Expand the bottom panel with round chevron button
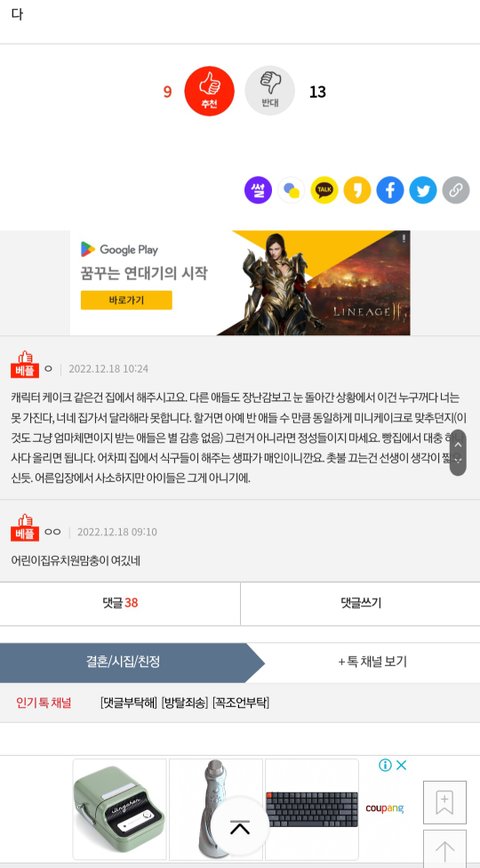Screen dimensions: 480x868 (240, 826)
